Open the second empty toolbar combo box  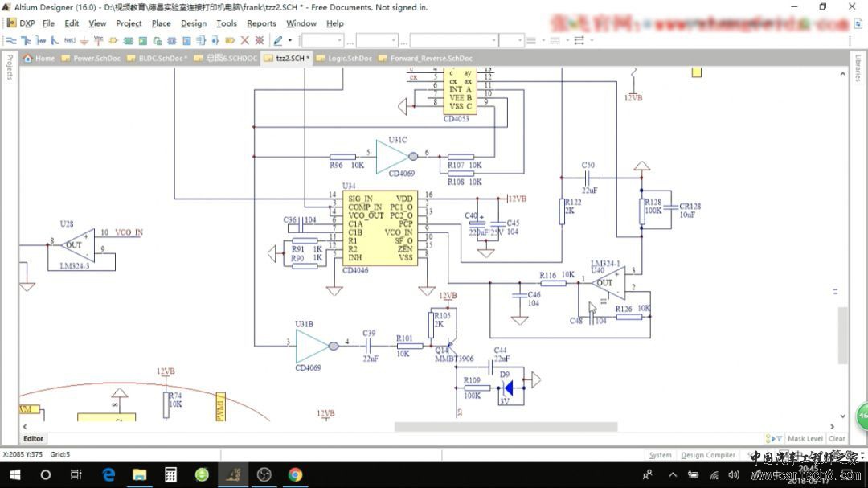(377, 40)
